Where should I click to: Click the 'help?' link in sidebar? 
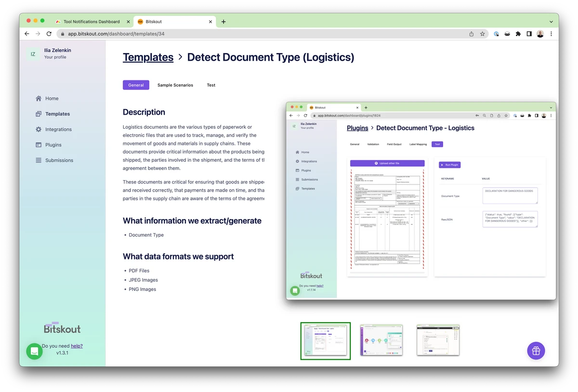pos(77,346)
